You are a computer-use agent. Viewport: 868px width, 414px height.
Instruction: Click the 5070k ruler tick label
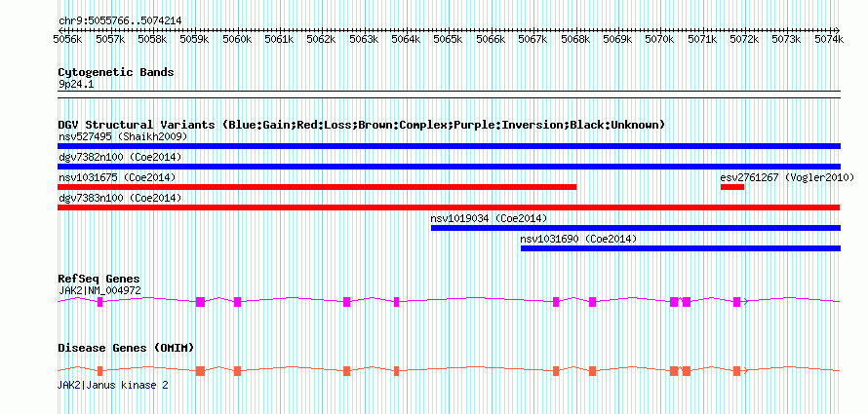pyautogui.click(x=660, y=39)
